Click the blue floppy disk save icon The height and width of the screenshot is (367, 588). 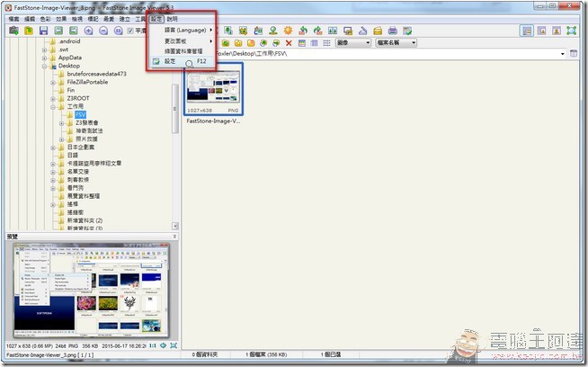(x=43, y=31)
